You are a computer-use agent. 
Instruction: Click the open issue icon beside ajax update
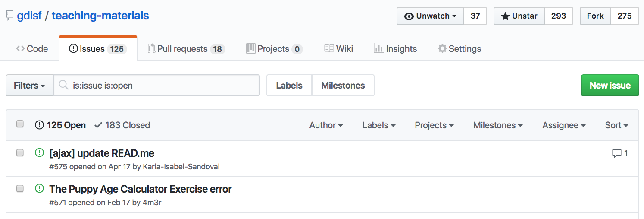39,152
